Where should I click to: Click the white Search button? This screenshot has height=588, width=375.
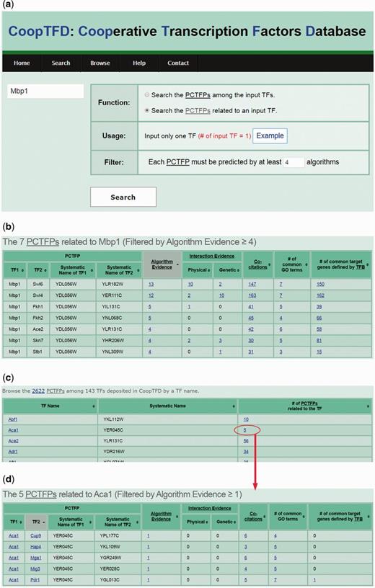(123, 197)
